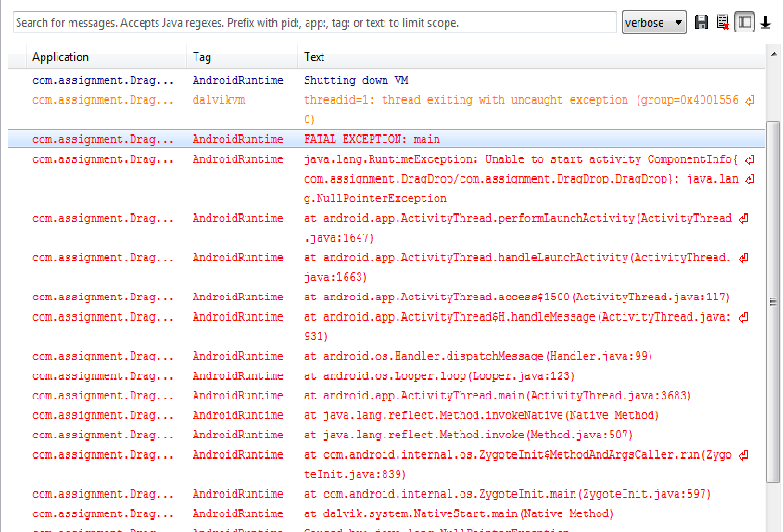Click the Save log to file icon
The image size is (783, 532).
tap(701, 22)
